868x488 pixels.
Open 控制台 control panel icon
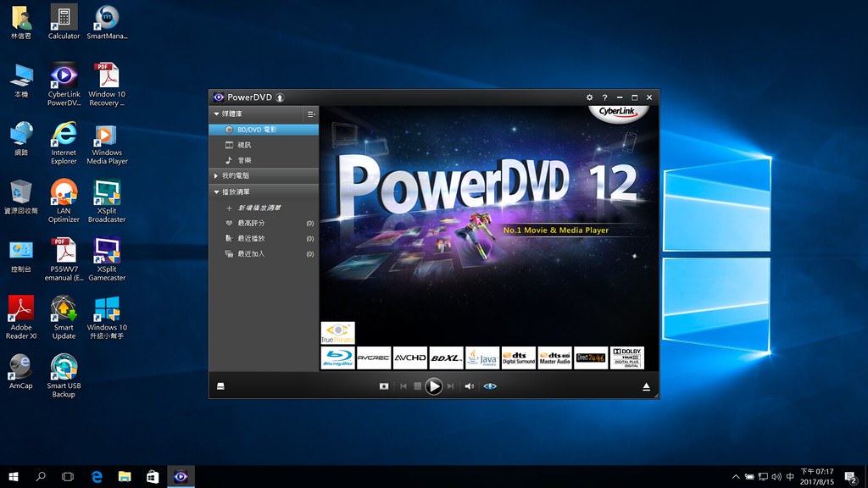pyautogui.click(x=21, y=256)
